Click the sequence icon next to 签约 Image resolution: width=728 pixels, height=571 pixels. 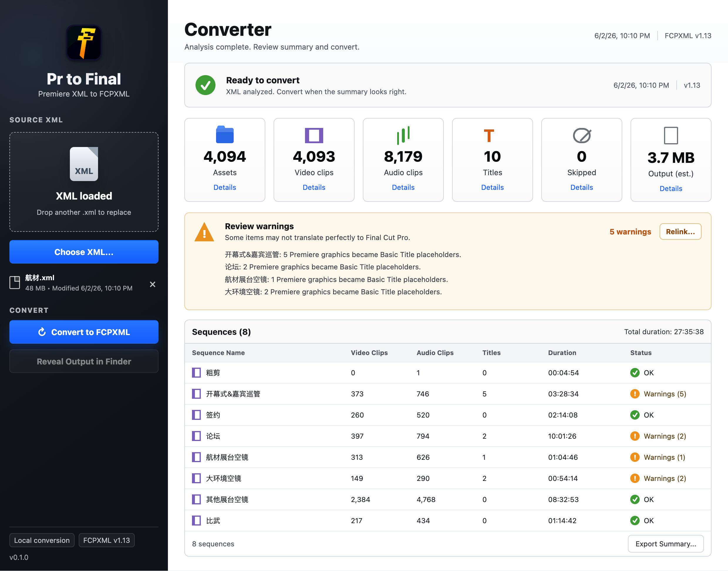(x=196, y=415)
